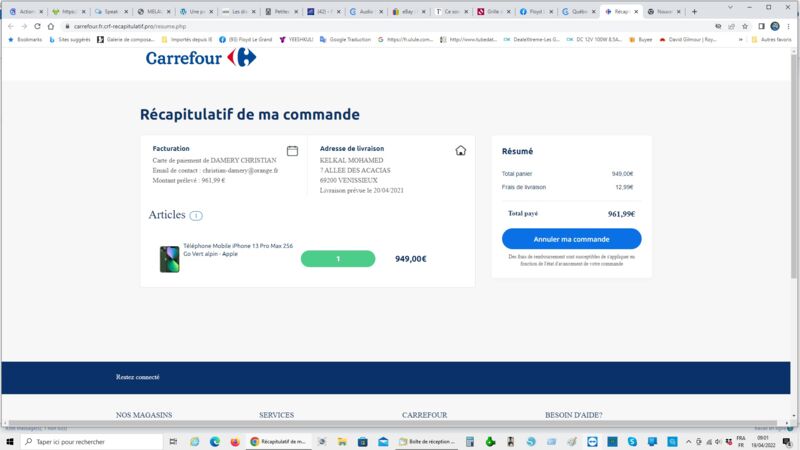Screen dimensions: 800x450
Task: Click the BESOIN D'AIDE? footer heading
Action: tap(573, 415)
